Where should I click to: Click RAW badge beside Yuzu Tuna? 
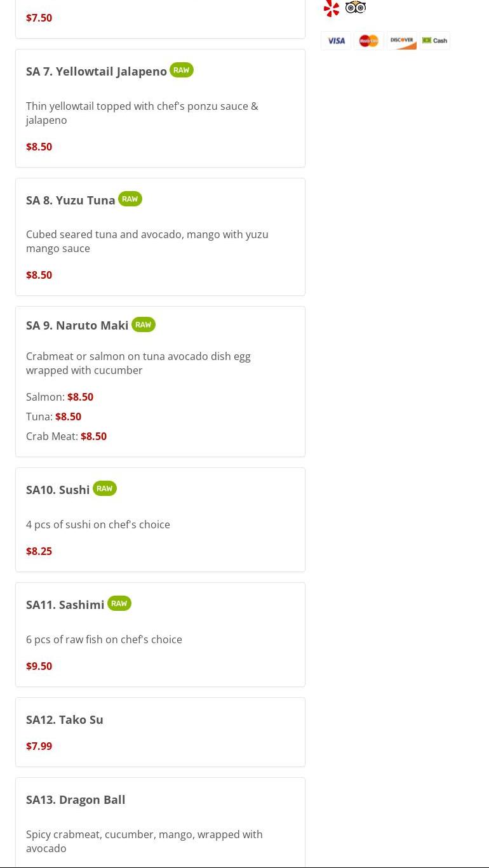click(130, 199)
